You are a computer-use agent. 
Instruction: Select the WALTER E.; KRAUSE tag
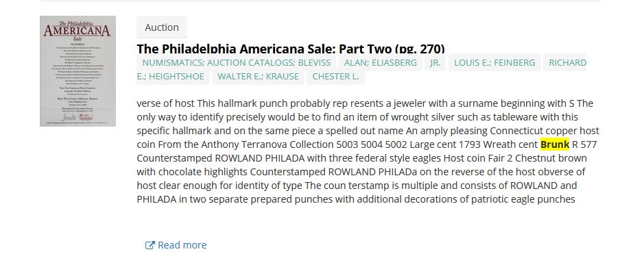coord(259,77)
